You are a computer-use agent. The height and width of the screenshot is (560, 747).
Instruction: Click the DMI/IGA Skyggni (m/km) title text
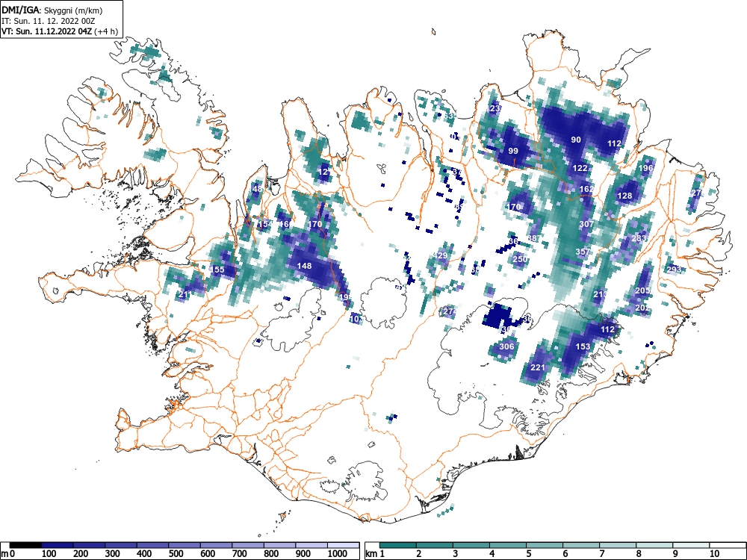coord(52,10)
